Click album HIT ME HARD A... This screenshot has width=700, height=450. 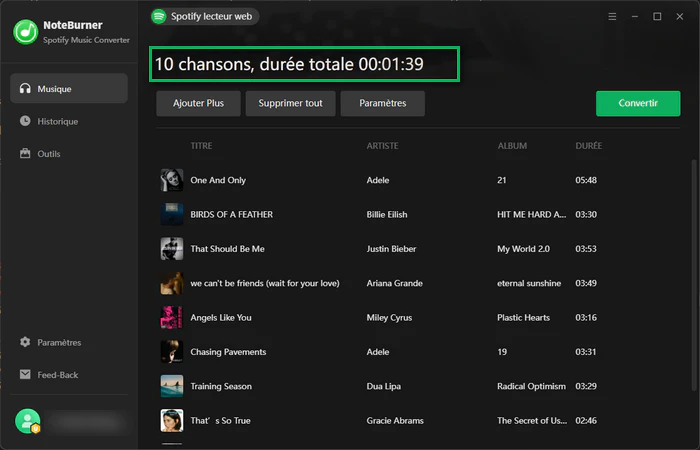point(531,214)
